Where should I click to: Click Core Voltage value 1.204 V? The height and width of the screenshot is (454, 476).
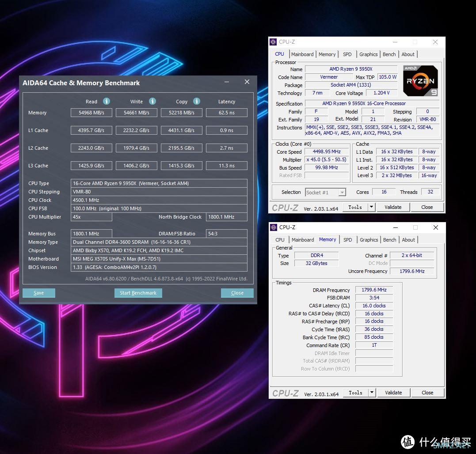point(381,93)
